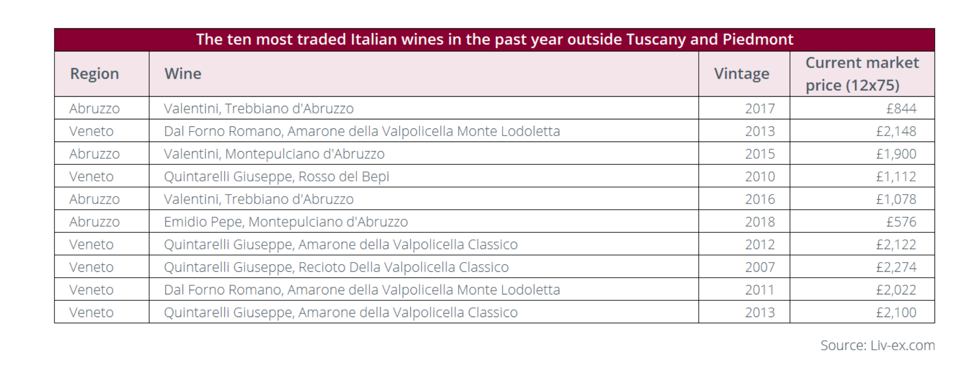Select Quintarelli Giuseppe, Recioto Della Valpolicella Classico
980x376 pixels.
(336, 267)
